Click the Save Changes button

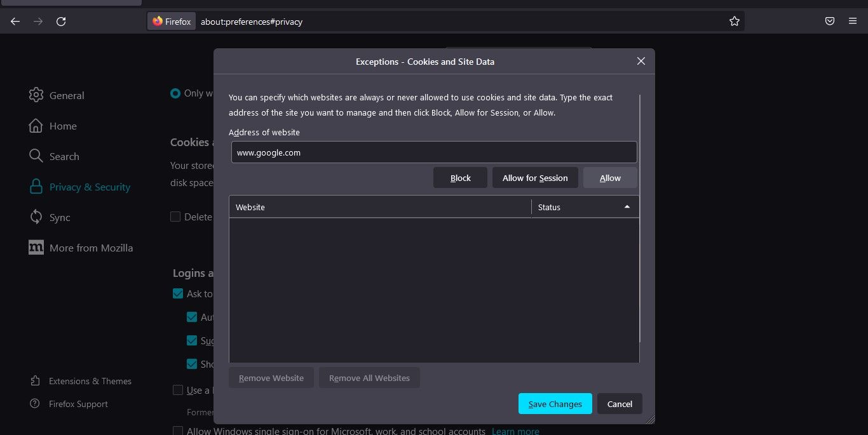pos(555,403)
